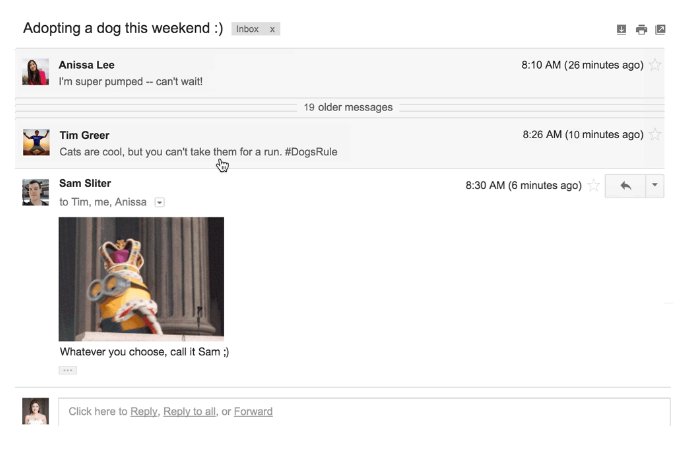
Task: Click the '8:10 AM (26 minutes ago)' timestamp
Action: tap(582, 65)
